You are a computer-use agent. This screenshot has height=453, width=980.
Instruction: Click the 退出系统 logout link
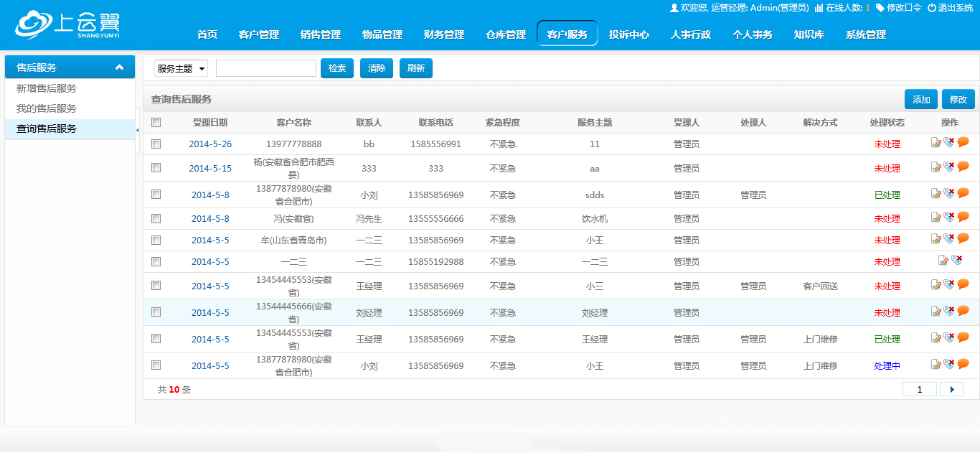pyautogui.click(x=950, y=8)
